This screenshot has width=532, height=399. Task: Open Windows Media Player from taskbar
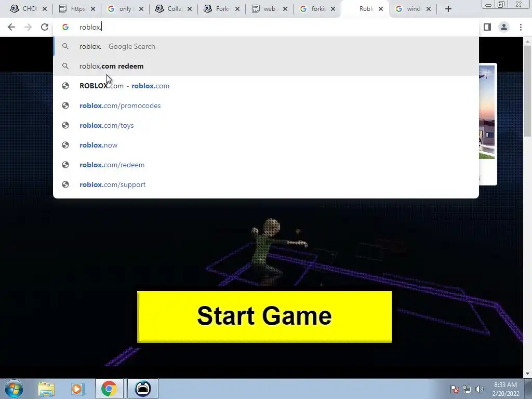78,389
